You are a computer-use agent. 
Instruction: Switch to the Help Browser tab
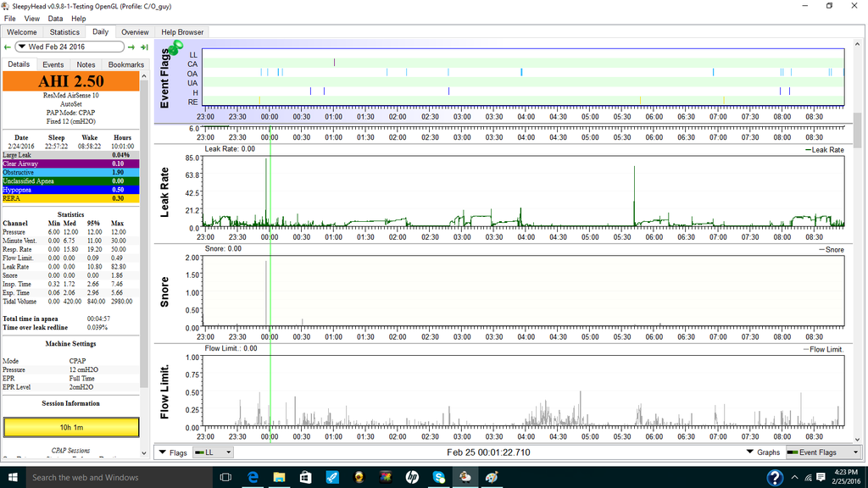(182, 32)
